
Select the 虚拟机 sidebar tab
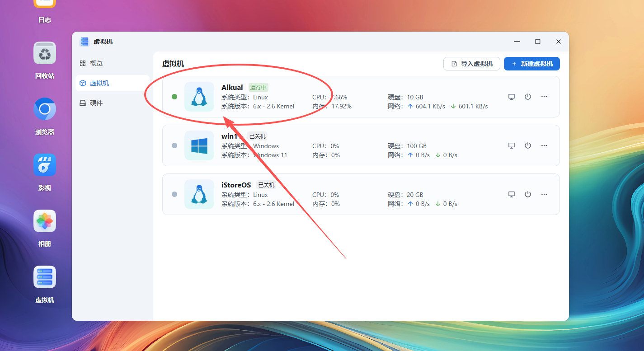point(112,83)
